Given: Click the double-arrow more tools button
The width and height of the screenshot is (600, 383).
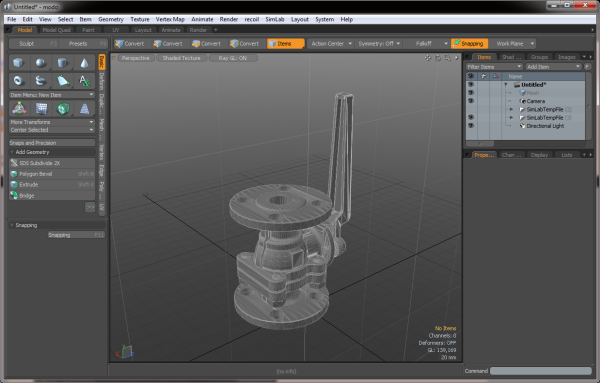Looking at the screenshot, I should pyautogui.click(x=90, y=207).
